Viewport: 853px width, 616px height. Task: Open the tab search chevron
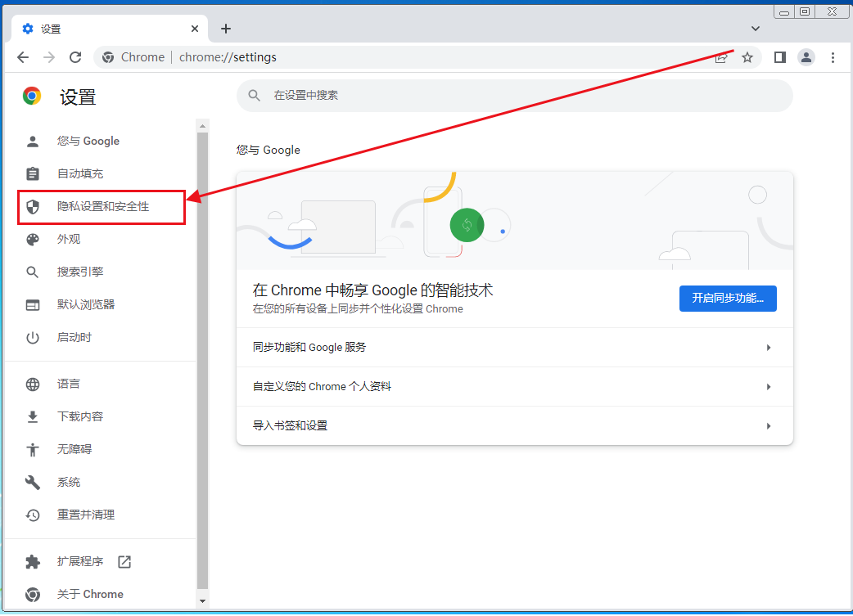pyautogui.click(x=755, y=29)
